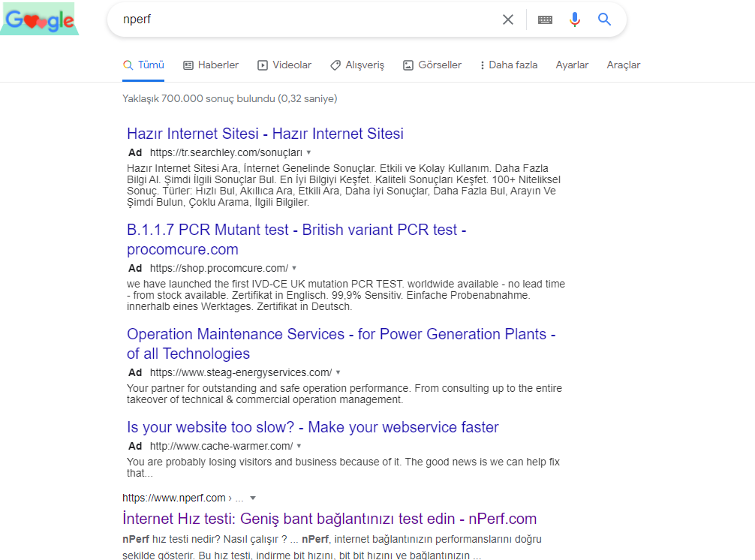Screen dimensions: 755x560
Task: Submit search with the magnifier icon
Action: click(x=604, y=20)
